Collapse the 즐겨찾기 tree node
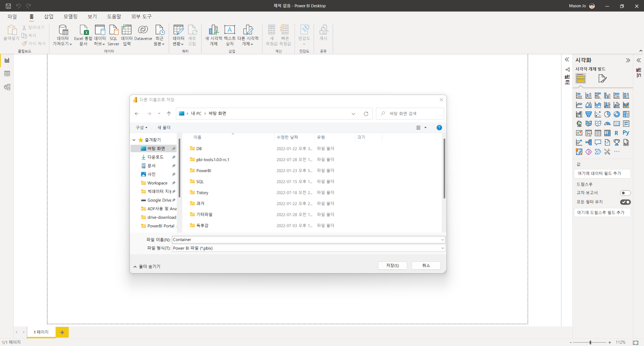644x346 pixels. (x=134, y=140)
